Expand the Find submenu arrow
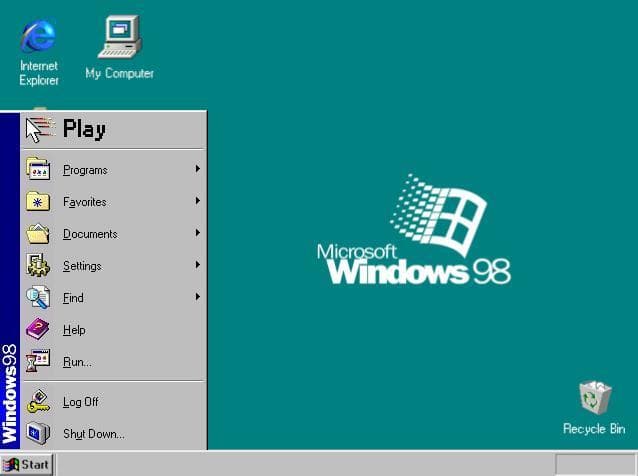The height and width of the screenshot is (476, 638). [197, 297]
